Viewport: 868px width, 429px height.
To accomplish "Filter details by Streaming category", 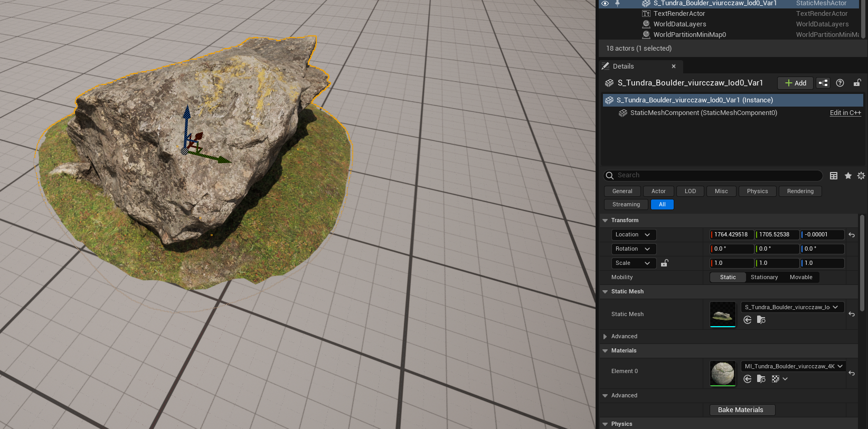I will pos(626,205).
